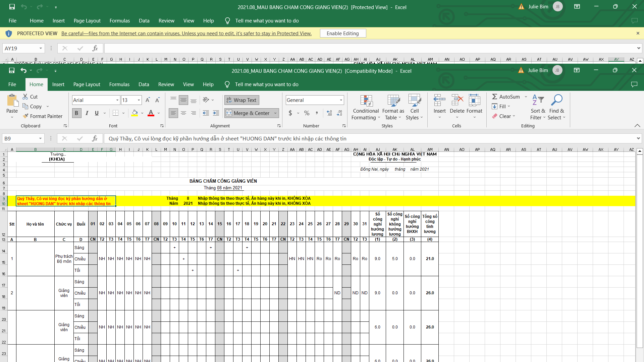Image resolution: width=644 pixels, height=362 pixels.
Task: Click the Conditional Formatting icon
Action: (366, 101)
